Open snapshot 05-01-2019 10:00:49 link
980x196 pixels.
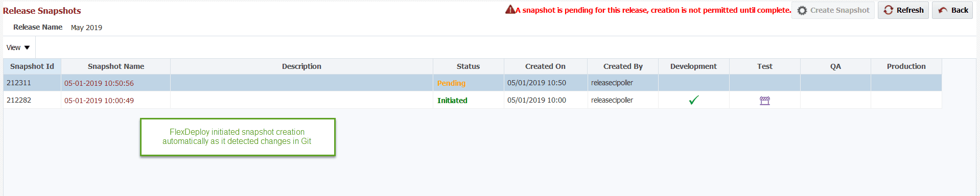pos(99,101)
